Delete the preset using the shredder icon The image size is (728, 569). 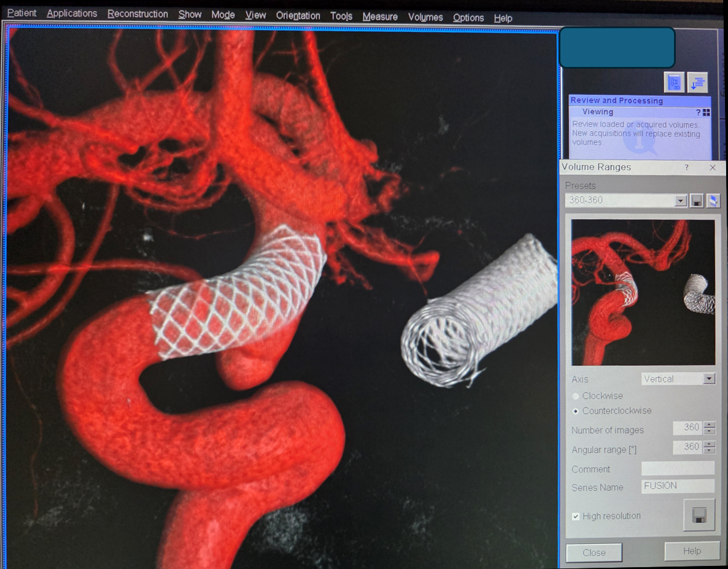(713, 201)
